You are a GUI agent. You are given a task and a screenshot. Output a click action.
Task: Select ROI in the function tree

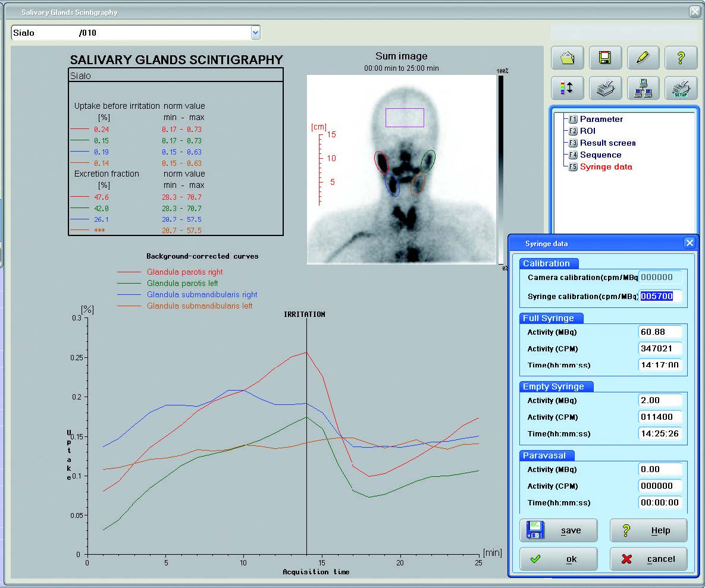point(587,131)
